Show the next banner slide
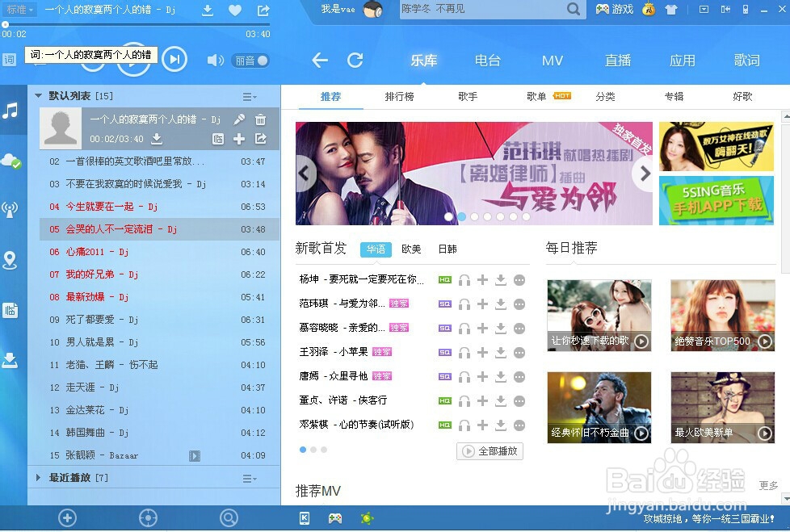Image resolution: width=790 pixels, height=532 pixels. point(645,174)
